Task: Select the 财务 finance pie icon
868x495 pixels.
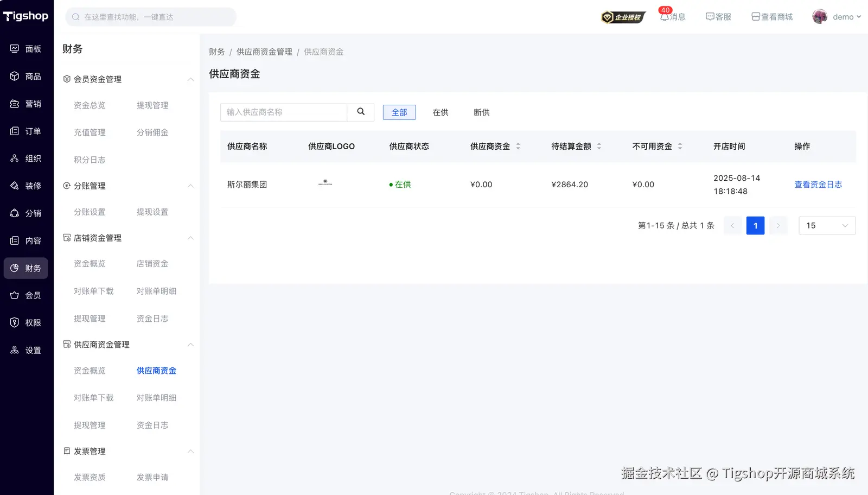Action: tap(15, 268)
